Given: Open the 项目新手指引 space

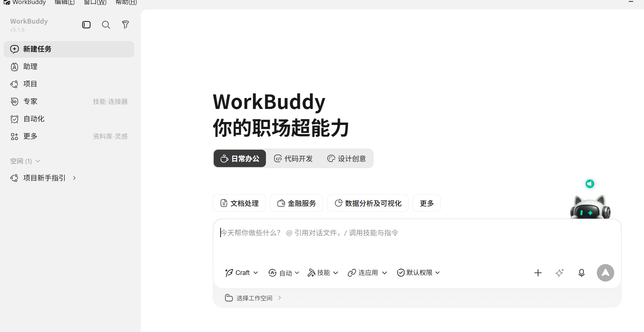Looking at the screenshot, I should coord(44,178).
